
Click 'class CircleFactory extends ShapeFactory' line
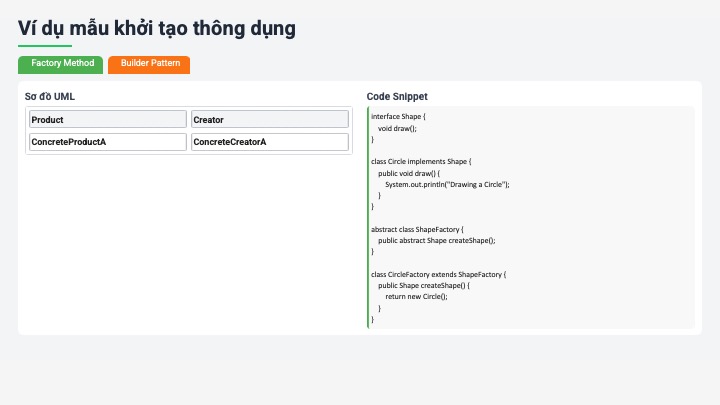pyautogui.click(x=439, y=274)
